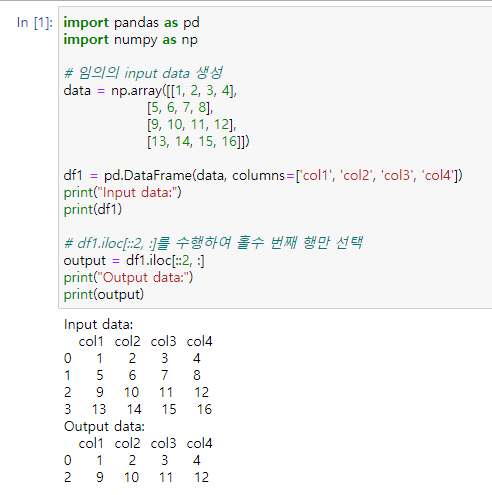Click the print(output) line
The image size is (492, 495).
(104, 295)
